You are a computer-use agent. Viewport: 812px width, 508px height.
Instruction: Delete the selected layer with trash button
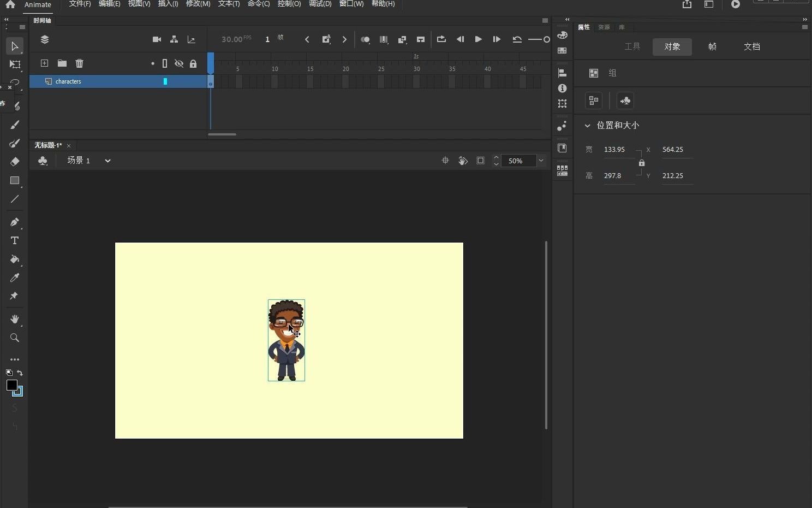click(80, 63)
